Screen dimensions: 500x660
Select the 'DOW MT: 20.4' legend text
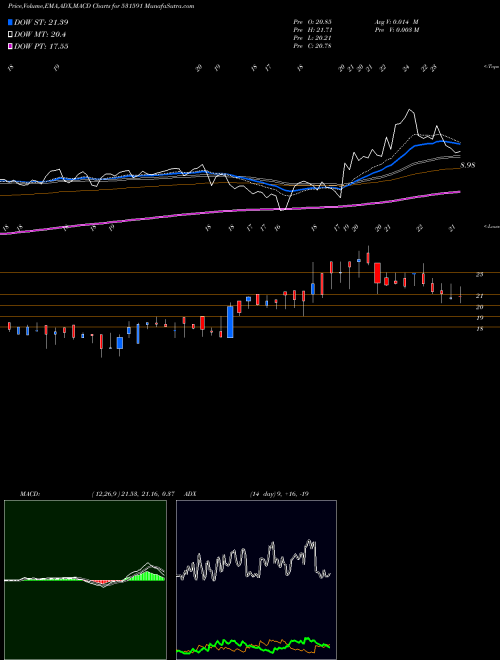click(40, 35)
